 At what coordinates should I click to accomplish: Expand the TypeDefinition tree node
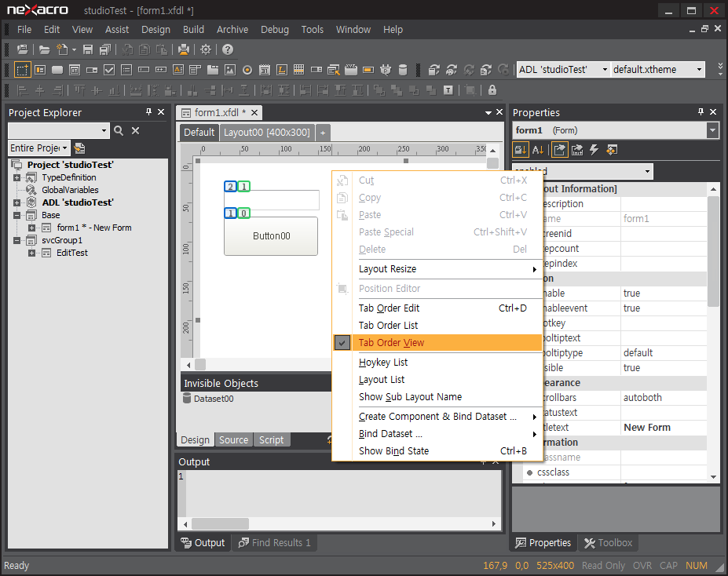pyautogui.click(x=16, y=177)
